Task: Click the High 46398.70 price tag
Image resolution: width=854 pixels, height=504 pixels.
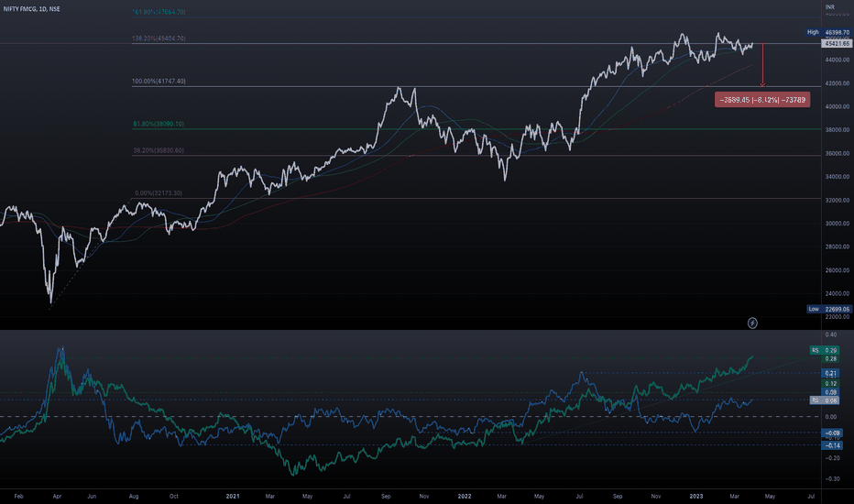Action: coord(828,32)
